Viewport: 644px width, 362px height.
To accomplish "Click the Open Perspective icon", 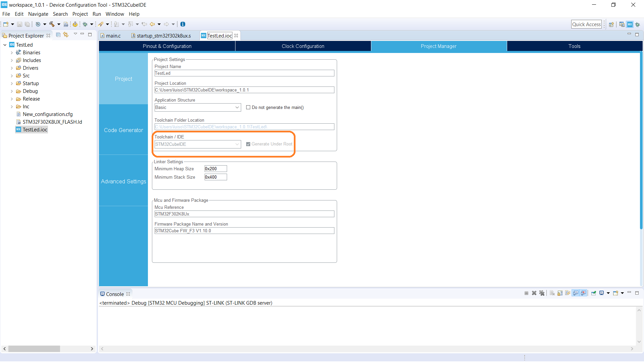I will (x=611, y=24).
